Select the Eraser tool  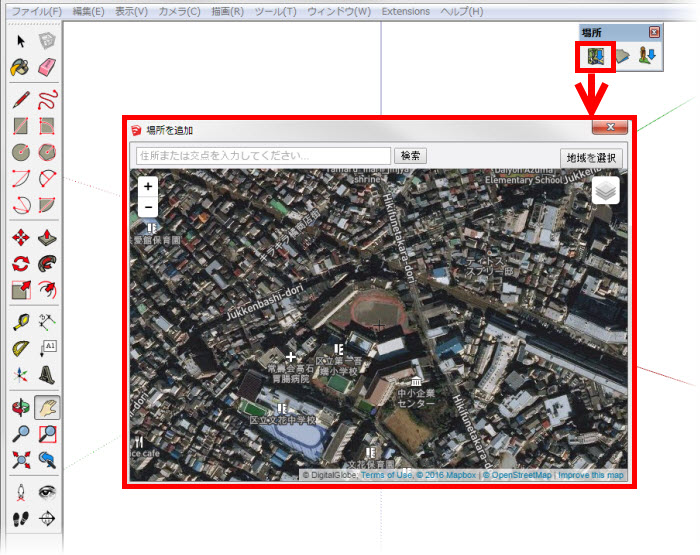pos(46,68)
